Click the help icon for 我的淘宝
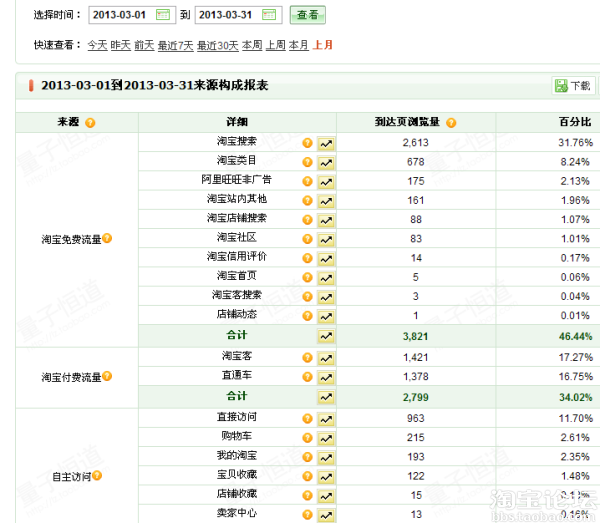Image resolution: width=600 pixels, height=523 pixels. pos(307,457)
